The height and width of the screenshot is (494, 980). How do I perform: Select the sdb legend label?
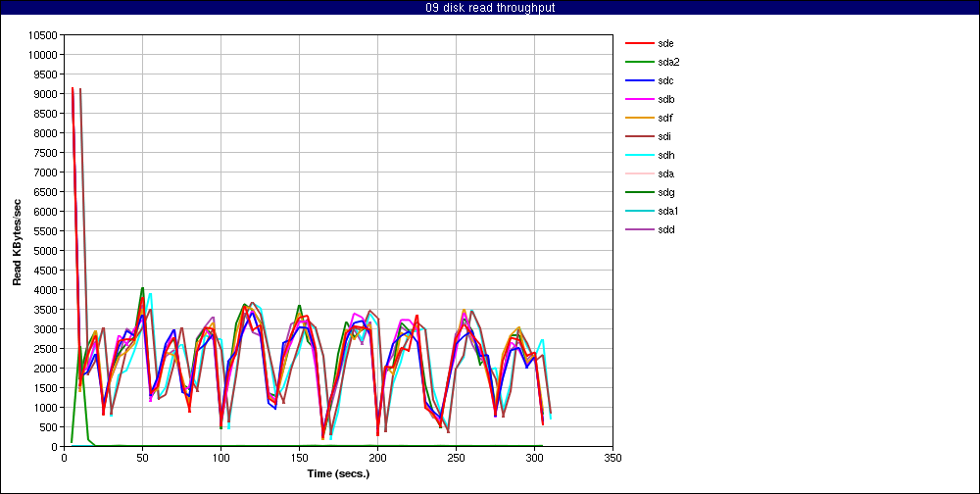[x=666, y=99]
